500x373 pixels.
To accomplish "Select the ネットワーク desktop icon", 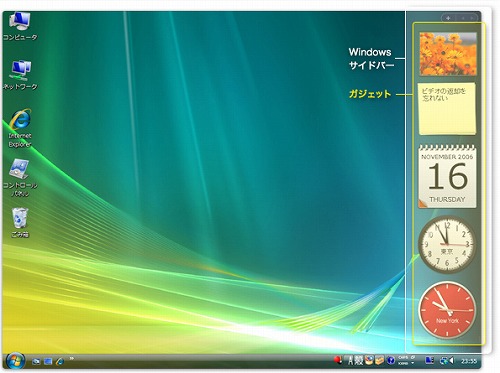I will (20, 75).
